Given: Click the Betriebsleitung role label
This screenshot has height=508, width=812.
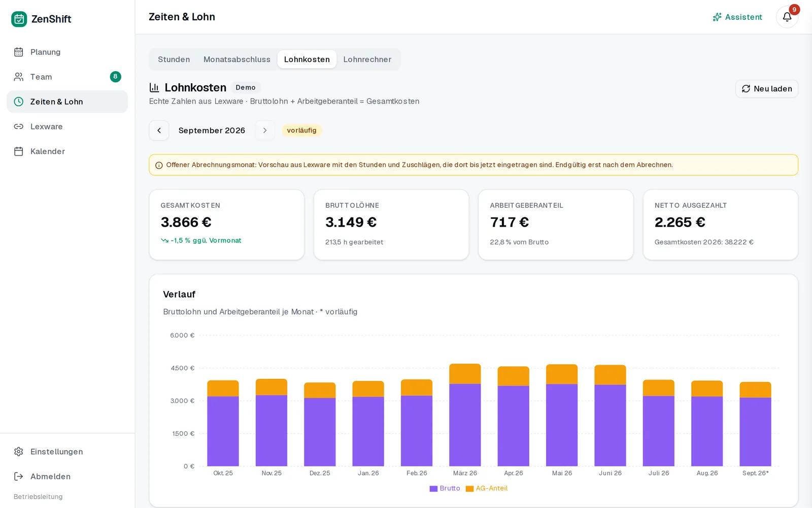Looking at the screenshot, I should (x=38, y=497).
